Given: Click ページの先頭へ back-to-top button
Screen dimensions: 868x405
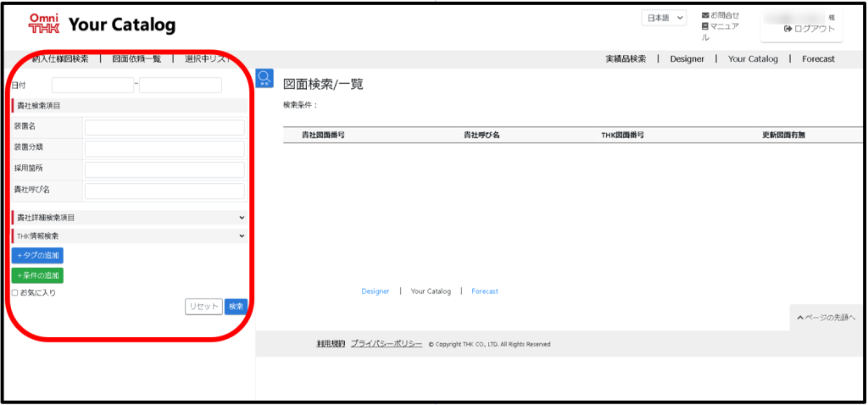Looking at the screenshot, I should 826,318.
